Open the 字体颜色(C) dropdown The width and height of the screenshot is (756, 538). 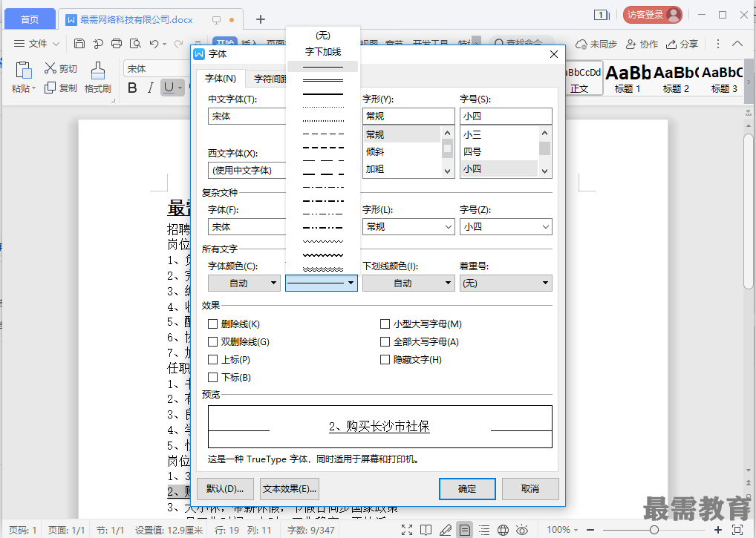tap(244, 283)
